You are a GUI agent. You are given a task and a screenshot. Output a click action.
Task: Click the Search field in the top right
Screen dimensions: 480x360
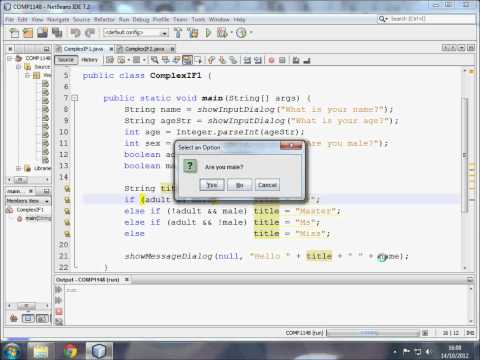pos(426,19)
